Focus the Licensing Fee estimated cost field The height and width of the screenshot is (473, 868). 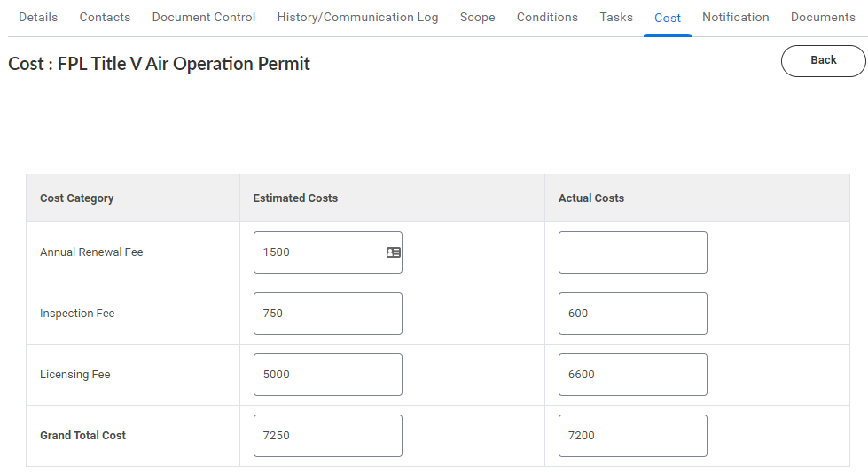[328, 375]
